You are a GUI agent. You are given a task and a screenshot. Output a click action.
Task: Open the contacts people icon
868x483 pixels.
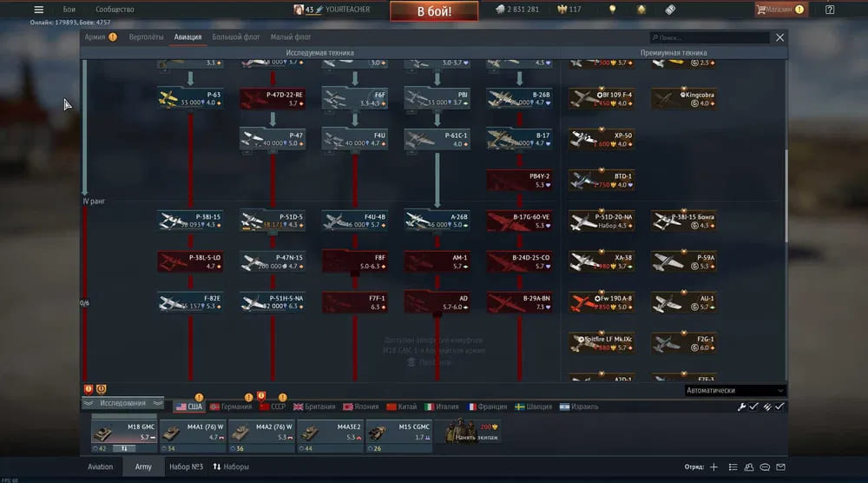point(749,467)
